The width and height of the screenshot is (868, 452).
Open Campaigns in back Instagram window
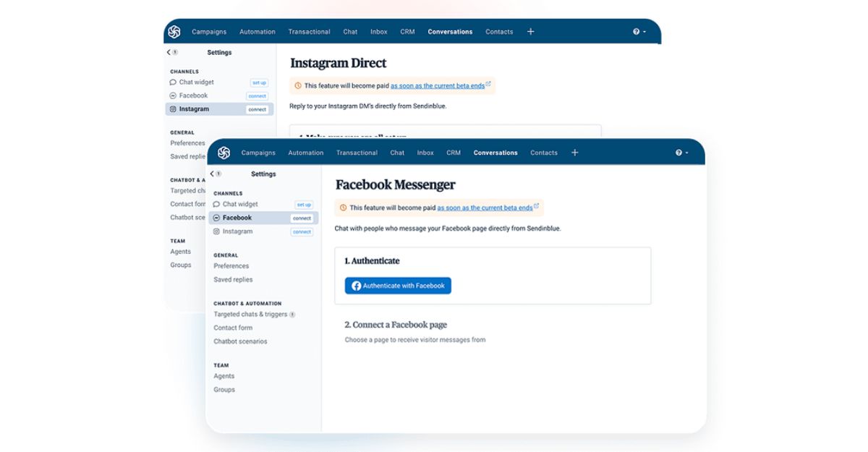click(x=209, y=32)
